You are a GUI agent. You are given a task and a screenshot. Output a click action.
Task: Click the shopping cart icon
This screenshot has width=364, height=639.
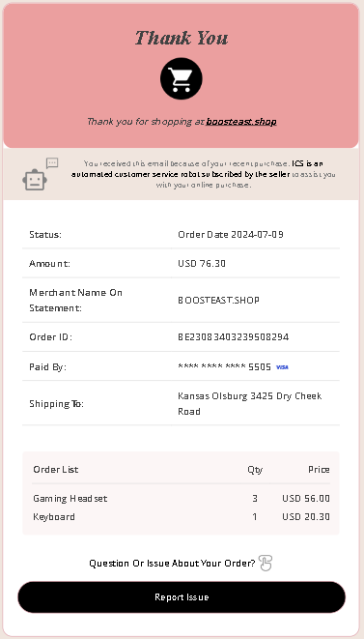[182, 78]
